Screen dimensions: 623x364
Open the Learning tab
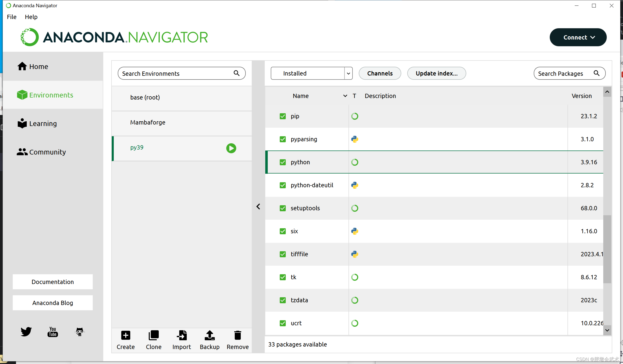pos(53,123)
